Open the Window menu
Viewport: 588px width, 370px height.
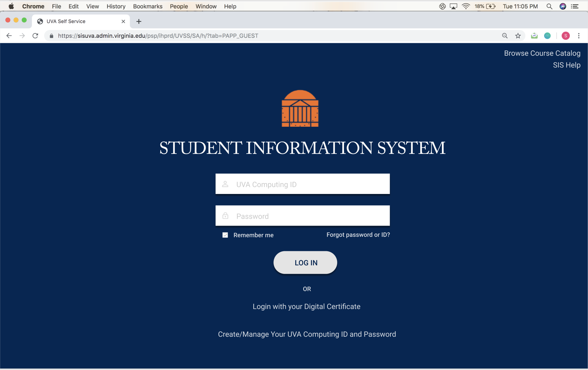206,6
